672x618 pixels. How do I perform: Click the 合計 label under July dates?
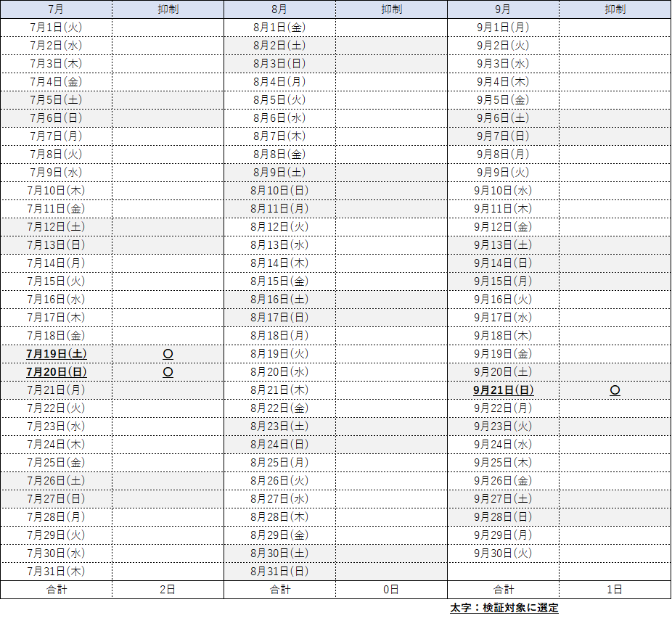coord(56,590)
